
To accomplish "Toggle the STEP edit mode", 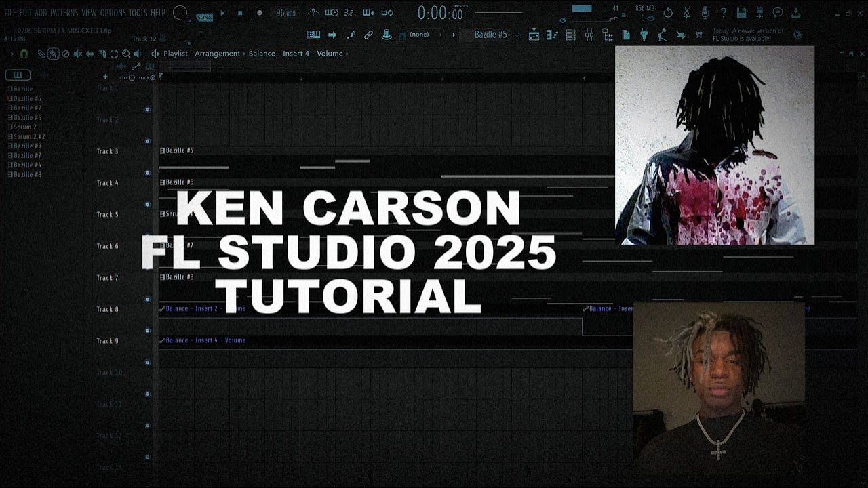I will click(128, 77).
